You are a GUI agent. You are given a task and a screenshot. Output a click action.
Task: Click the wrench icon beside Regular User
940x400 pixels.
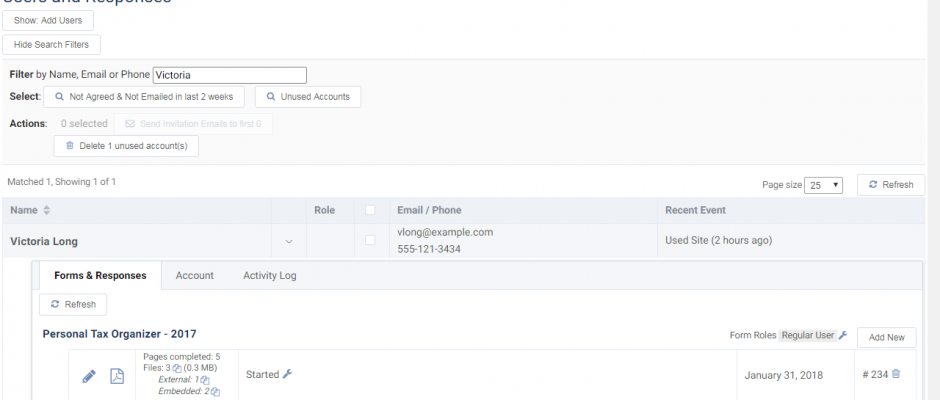843,336
